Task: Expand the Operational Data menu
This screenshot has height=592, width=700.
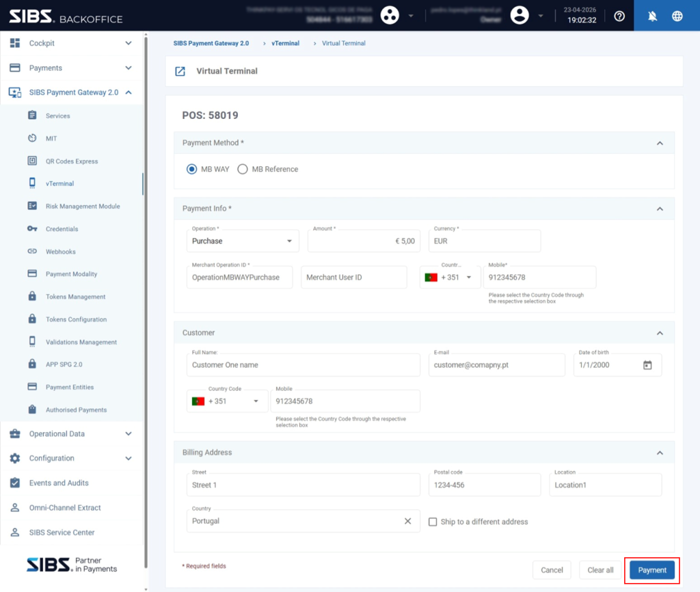Action: [71, 433]
